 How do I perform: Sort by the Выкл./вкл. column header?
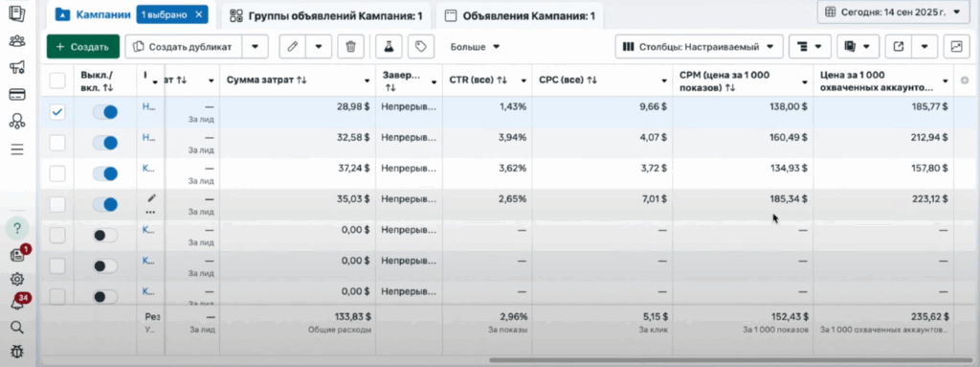point(97,81)
